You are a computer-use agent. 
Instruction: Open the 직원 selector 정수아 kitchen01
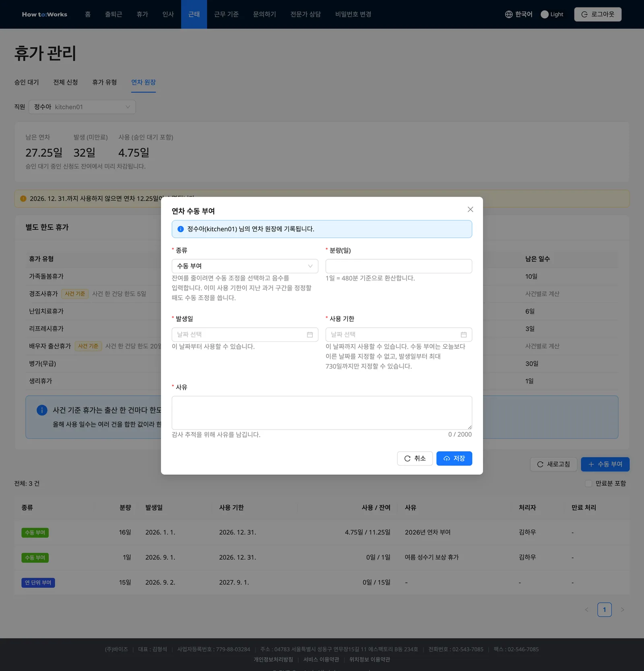(x=82, y=107)
